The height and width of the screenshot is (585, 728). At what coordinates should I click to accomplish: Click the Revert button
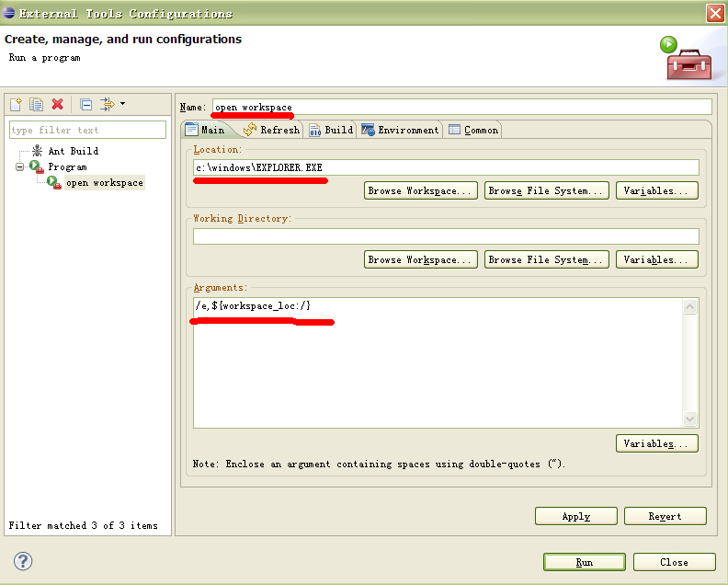(x=665, y=516)
